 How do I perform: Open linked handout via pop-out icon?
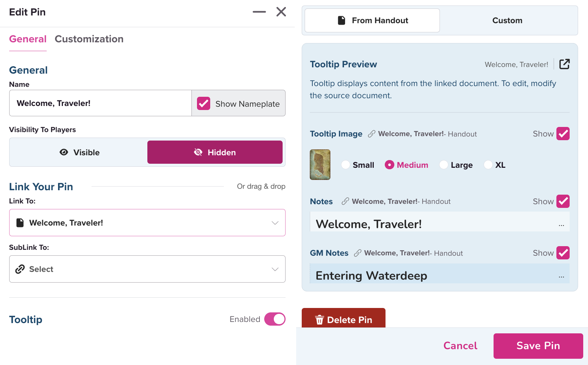click(564, 64)
